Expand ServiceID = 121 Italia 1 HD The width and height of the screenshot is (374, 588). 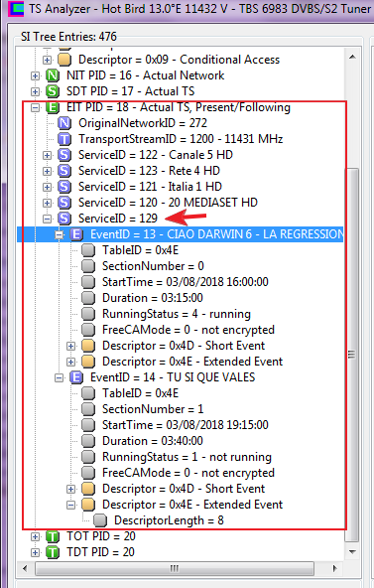(47, 187)
